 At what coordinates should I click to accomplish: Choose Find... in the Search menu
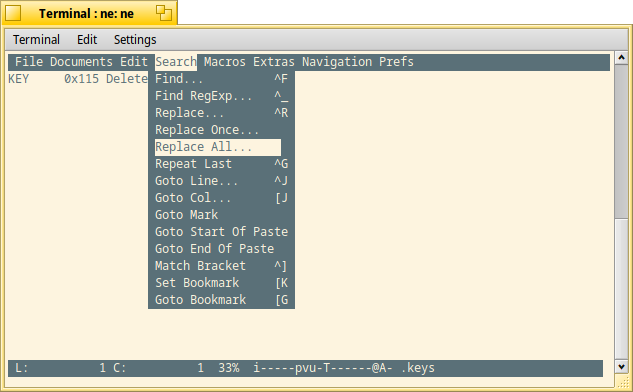coord(221,79)
